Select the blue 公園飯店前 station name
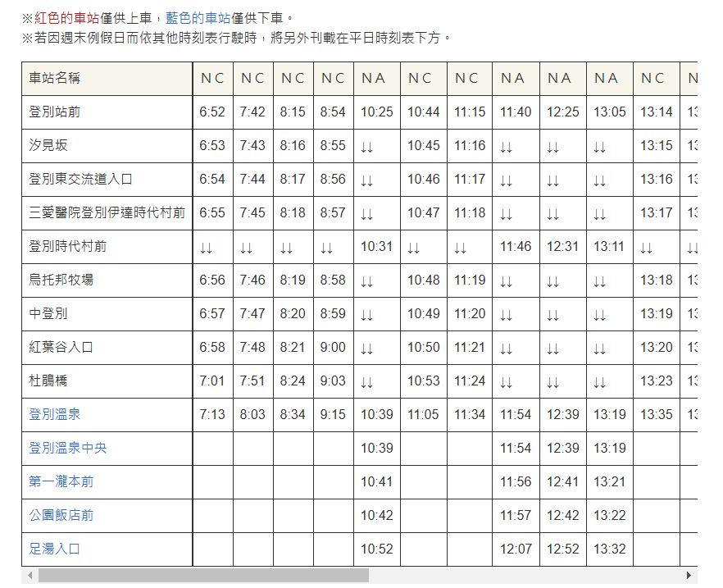 [x=61, y=516]
